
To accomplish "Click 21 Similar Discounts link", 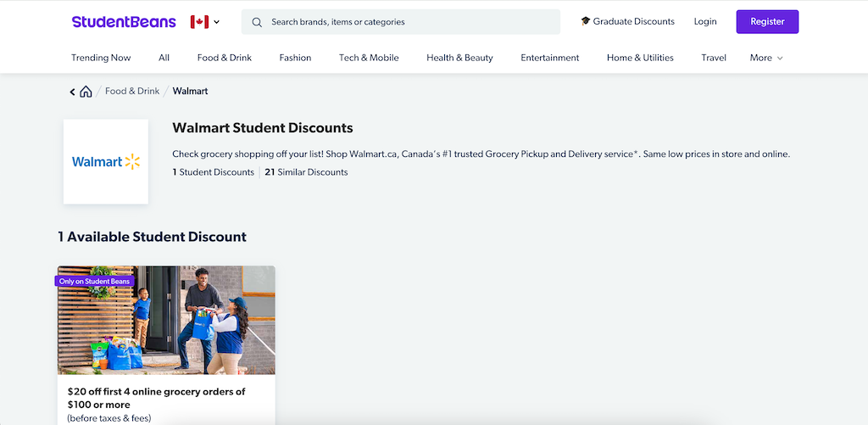I will [x=306, y=172].
